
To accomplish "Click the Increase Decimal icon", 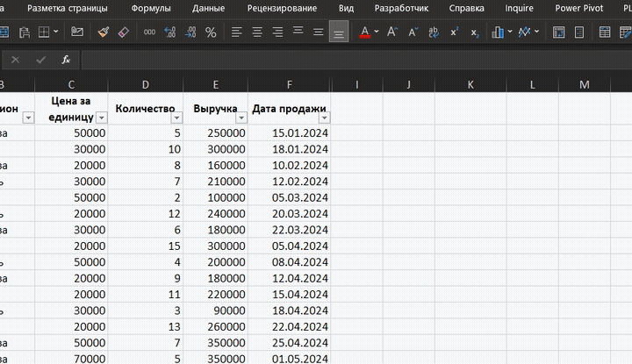I will pyautogui.click(x=170, y=32).
